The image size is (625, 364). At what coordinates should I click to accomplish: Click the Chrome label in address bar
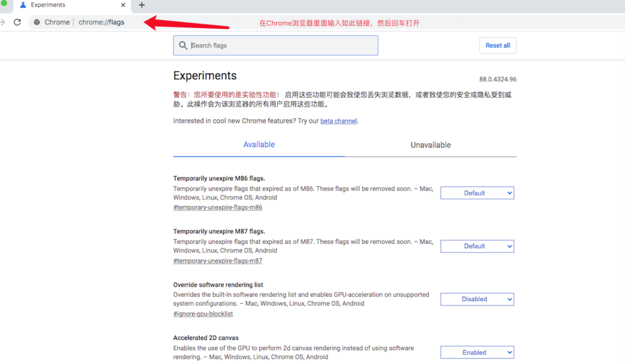pyautogui.click(x=57, y=22)
